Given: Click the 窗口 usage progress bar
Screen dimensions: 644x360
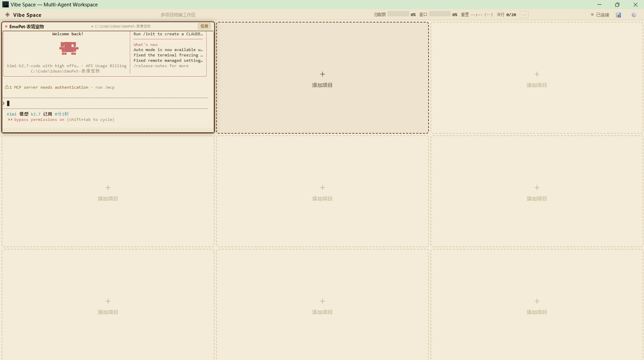Looking at the screenshot, I should (x=440, y=14).
